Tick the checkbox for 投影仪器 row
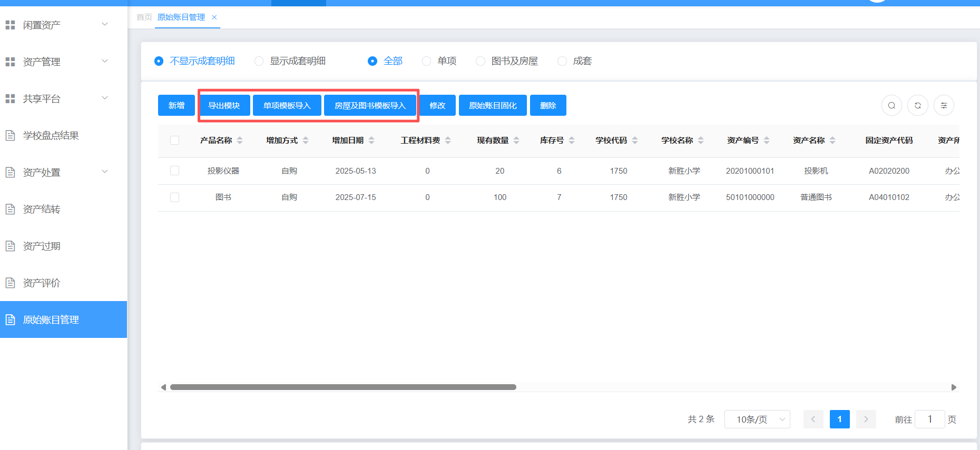This screenshot has width=980, height=450. (175, 171)
